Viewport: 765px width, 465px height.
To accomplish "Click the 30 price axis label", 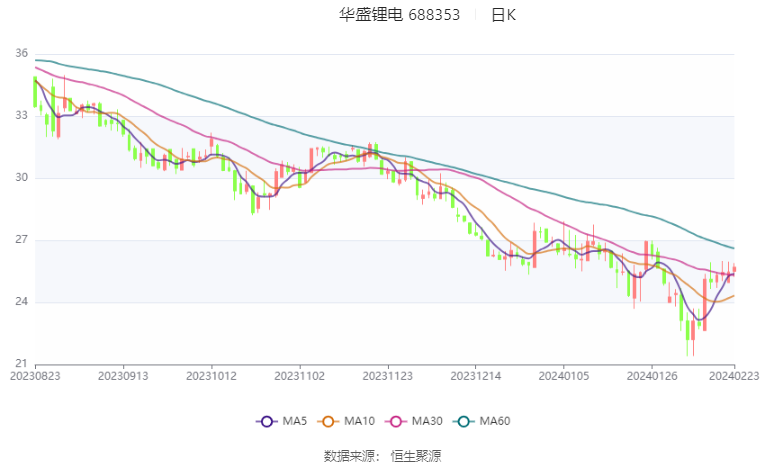I will click(x=21, y=178).
